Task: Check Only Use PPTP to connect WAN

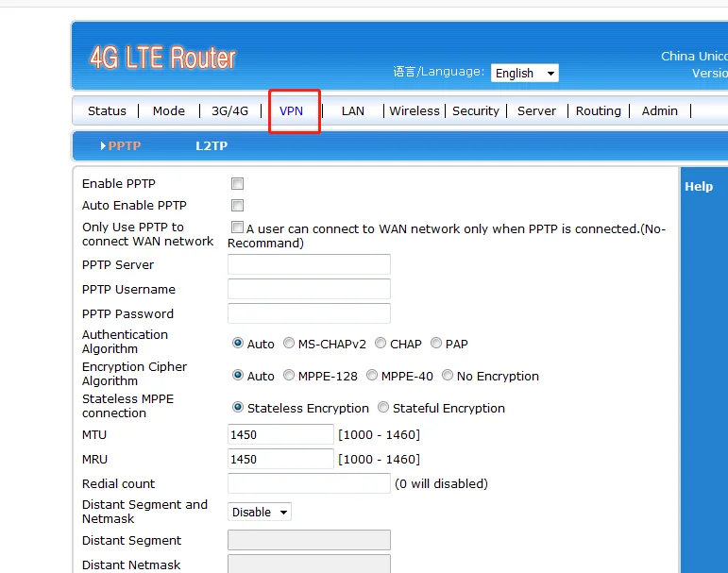Action: [237, 228]
